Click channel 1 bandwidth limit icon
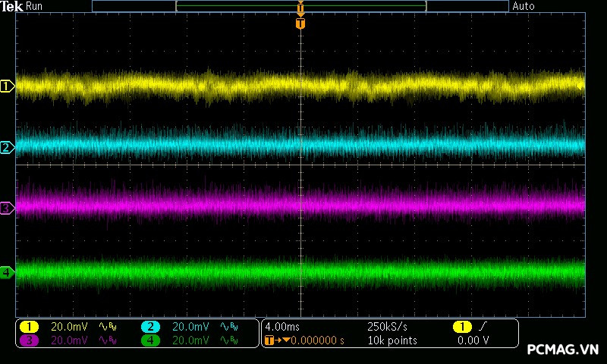This screenshot has height=364, width=607. point(108,327)
